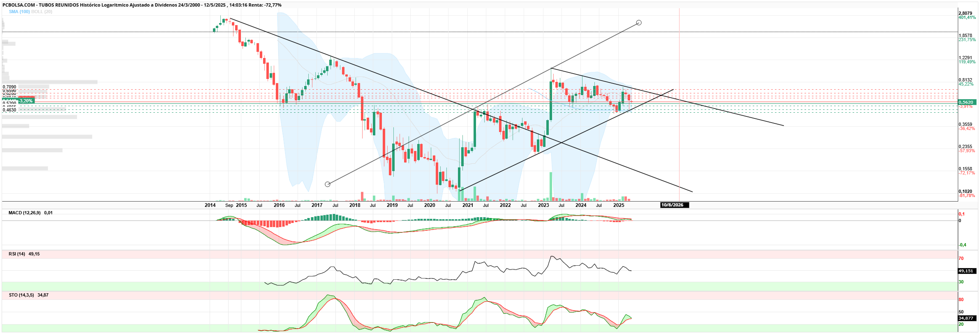This screenshot has width=980, height=334.
Task: Click the RSI level 70 axis label
Action: point(961,258)
